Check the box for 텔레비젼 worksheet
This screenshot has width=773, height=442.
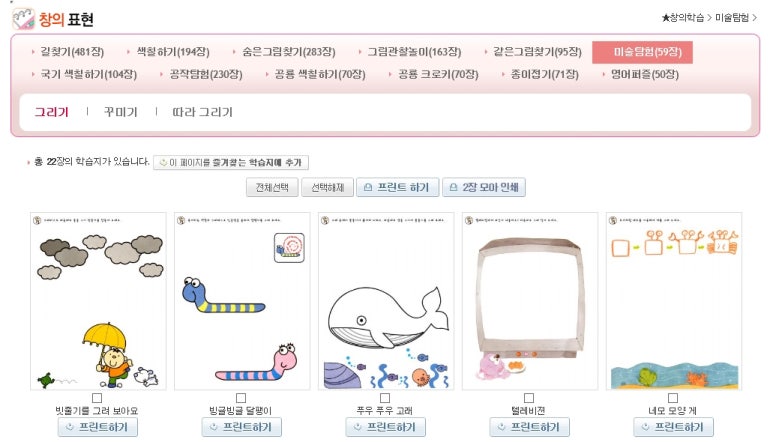tap(529, 398)
